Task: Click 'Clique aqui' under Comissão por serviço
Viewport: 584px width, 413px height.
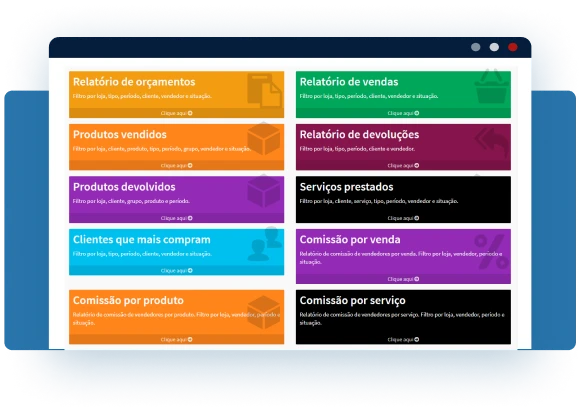Action: click(403, 340)
